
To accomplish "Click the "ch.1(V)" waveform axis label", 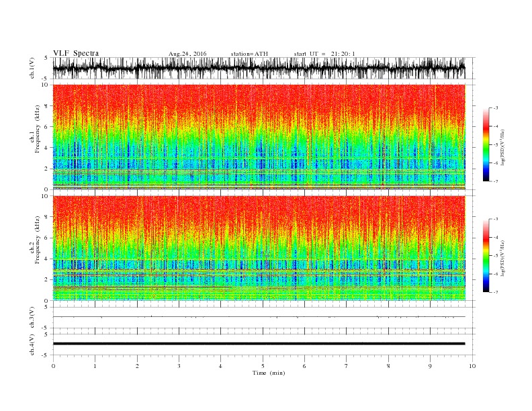I will tap(32, 68).
